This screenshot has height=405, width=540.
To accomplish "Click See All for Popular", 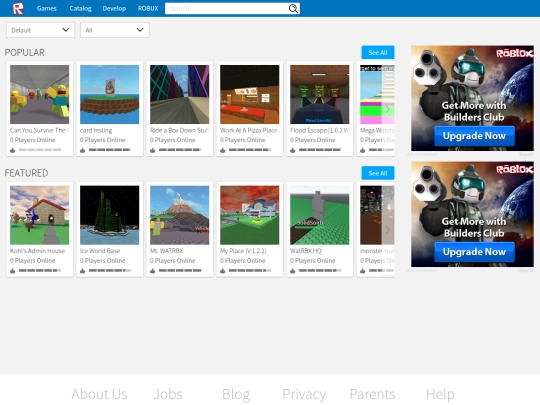I will point(378,52).
